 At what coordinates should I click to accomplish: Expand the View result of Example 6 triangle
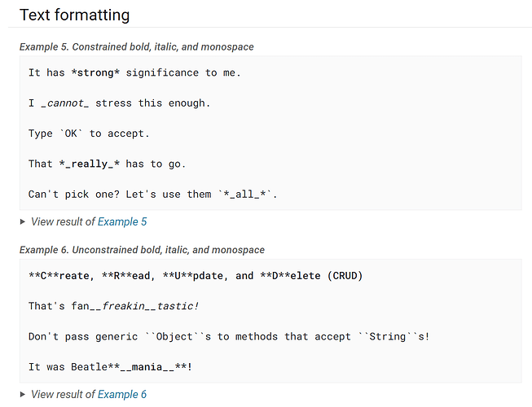(23, 395)
